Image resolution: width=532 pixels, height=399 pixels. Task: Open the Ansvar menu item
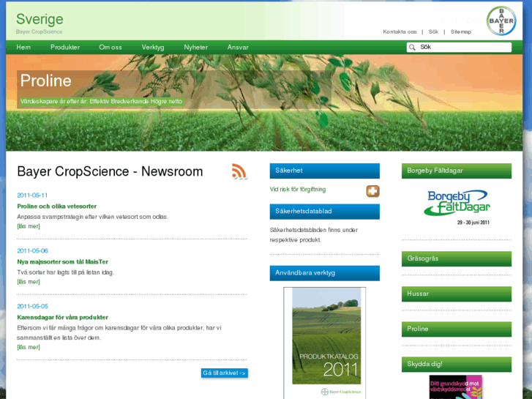pyautogui.click(x=238, y=47)
